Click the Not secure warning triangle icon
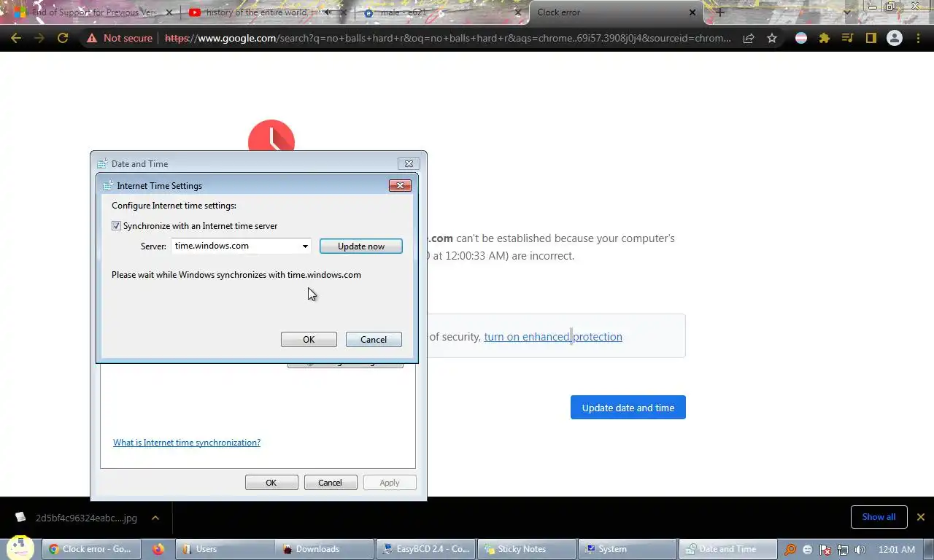 [92, 38]
